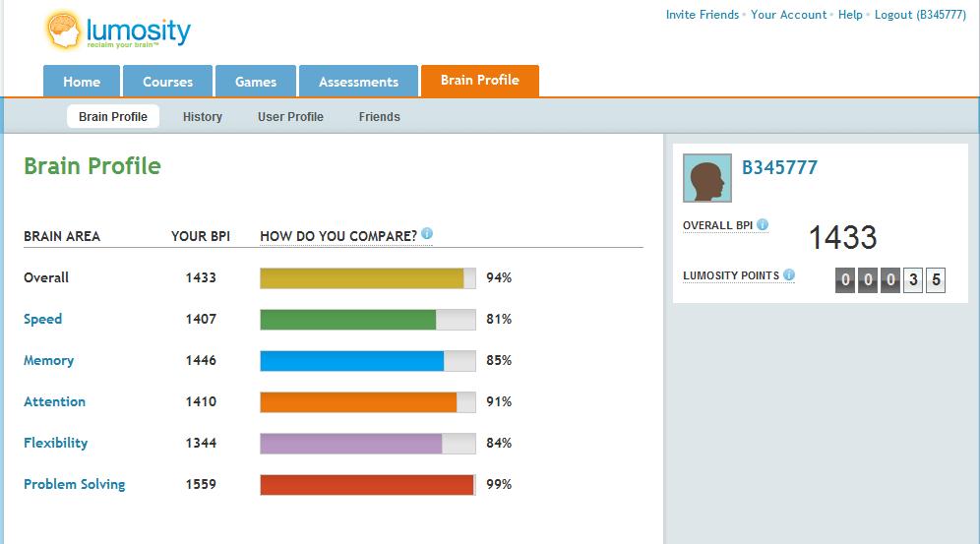Screen dimensions: 980x544
Task: Click the Lumosity brain logo
Action: point(65,30)
